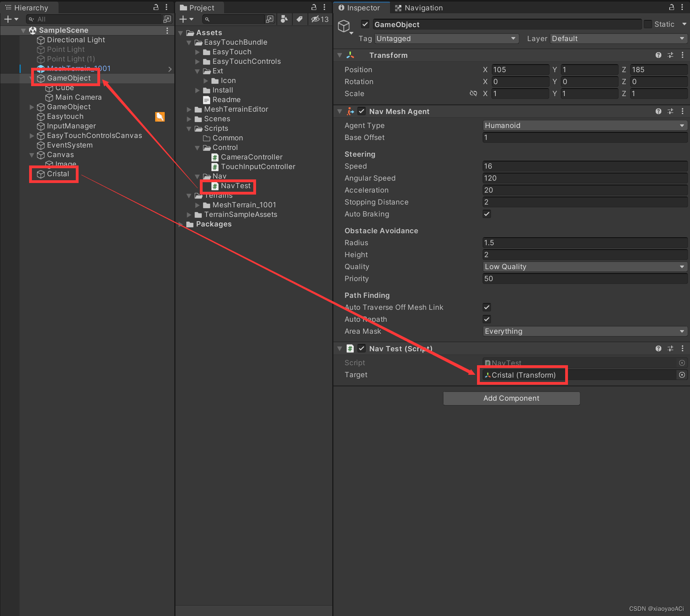The height and width of the screenshot is (616, 690).
Task: Expand the EasyTouch folder
Action: [197, 52]
